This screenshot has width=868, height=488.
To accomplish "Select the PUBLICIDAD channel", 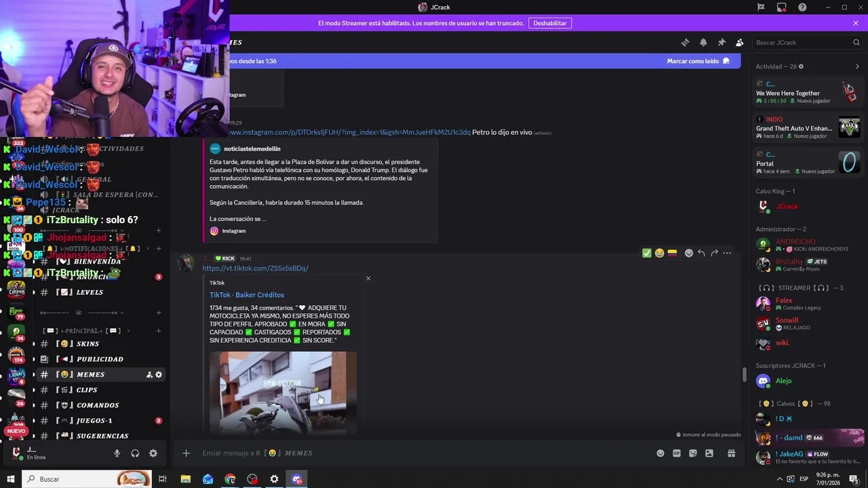I will [100, 359].
